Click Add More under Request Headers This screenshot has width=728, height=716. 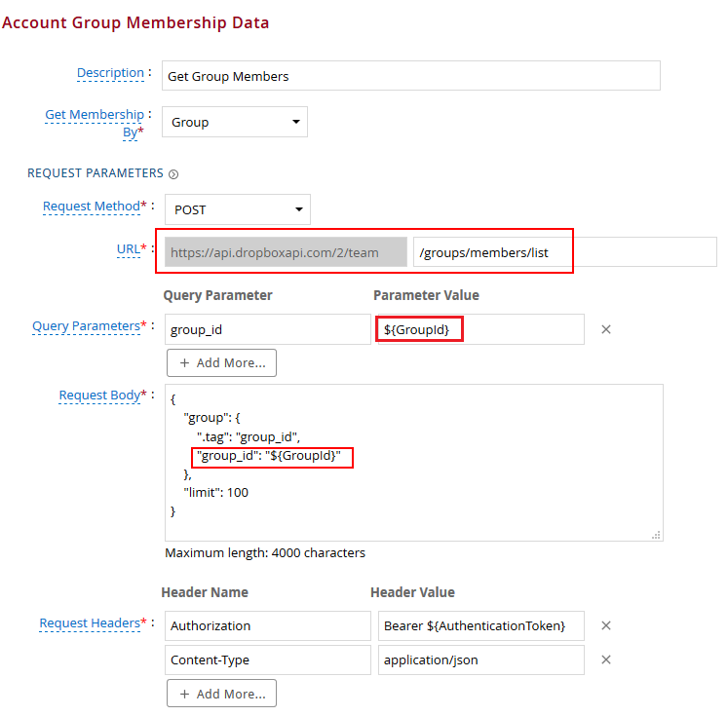tap(221, 694)
